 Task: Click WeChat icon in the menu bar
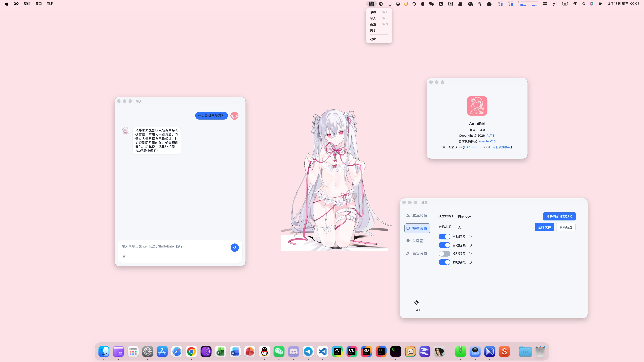click(x=431, y=4)
